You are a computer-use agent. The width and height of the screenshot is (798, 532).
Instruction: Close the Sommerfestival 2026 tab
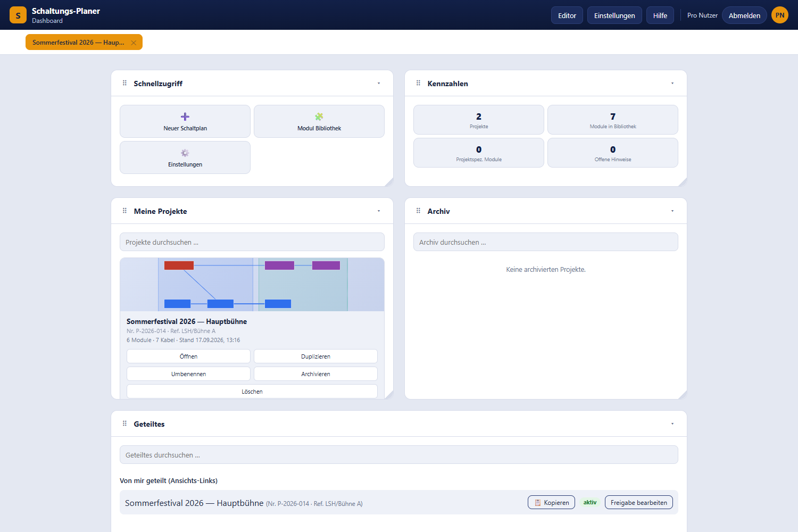point(134,43)
